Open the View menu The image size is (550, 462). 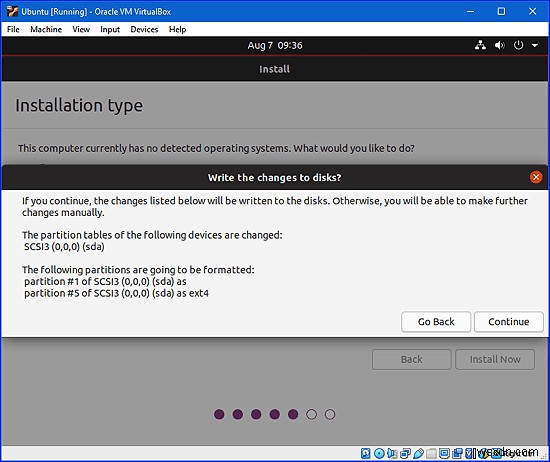tap(81, 29)
